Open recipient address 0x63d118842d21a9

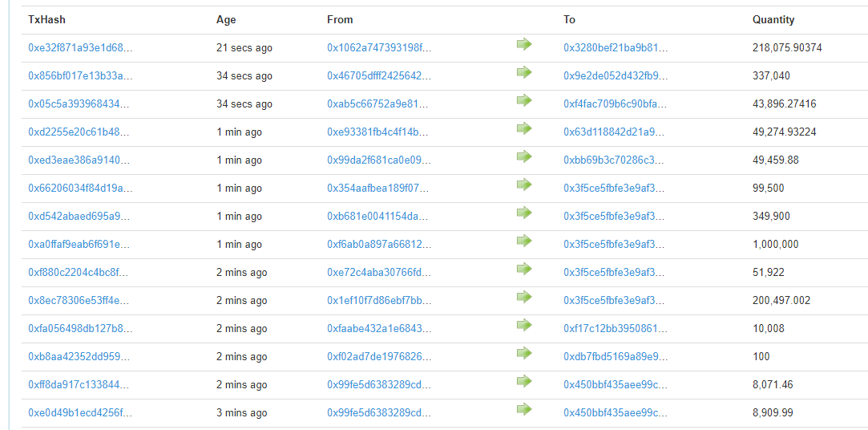pyautogui.click(x=615, y=132)
